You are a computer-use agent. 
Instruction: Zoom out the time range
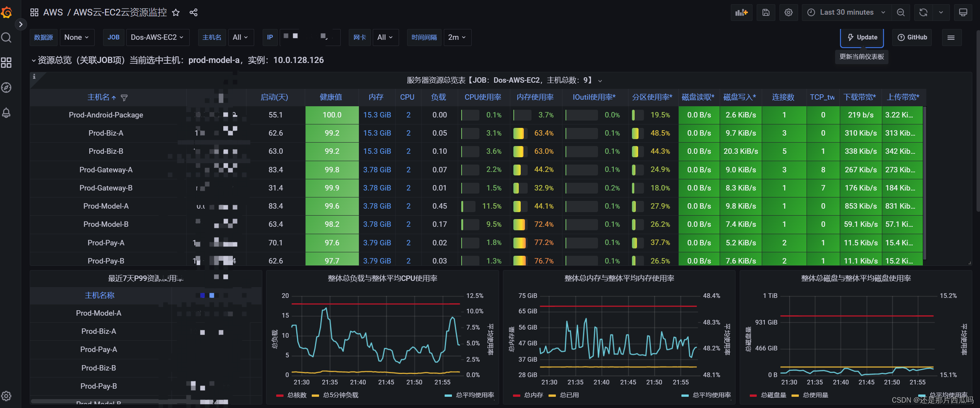coord(901,12)
